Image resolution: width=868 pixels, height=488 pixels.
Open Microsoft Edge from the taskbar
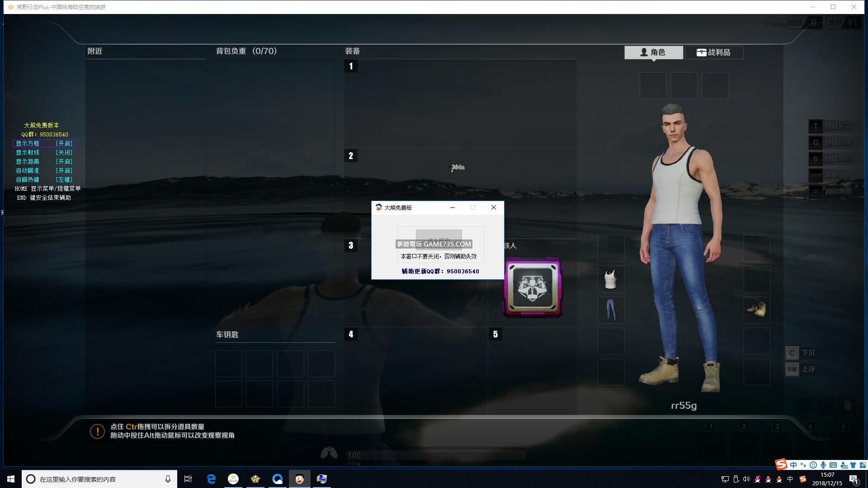coord(211,479)
